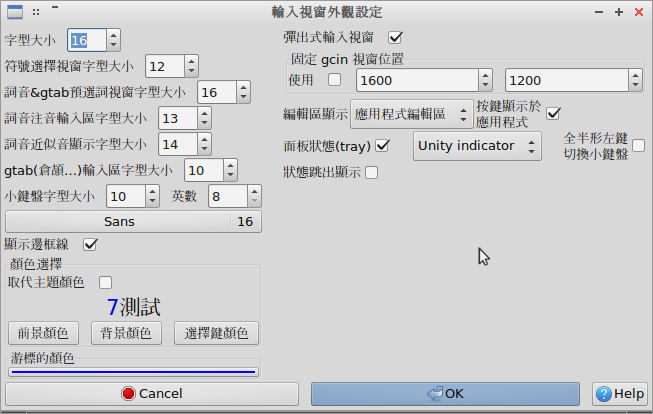Decrease the 1200 position spinner
The image size is (653, 414).
pos(635,85)
